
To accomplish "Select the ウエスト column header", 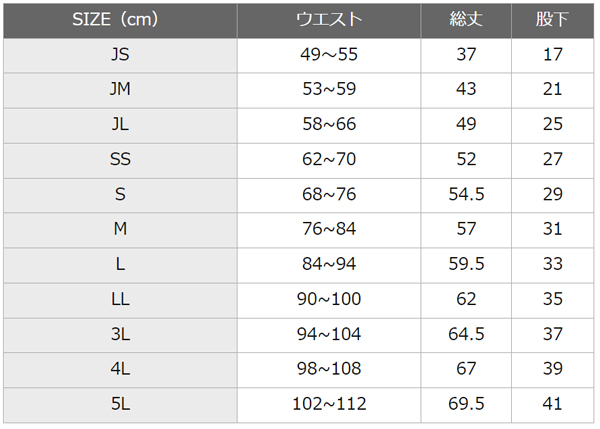I will pyautogui.click(x=329, y=21).
